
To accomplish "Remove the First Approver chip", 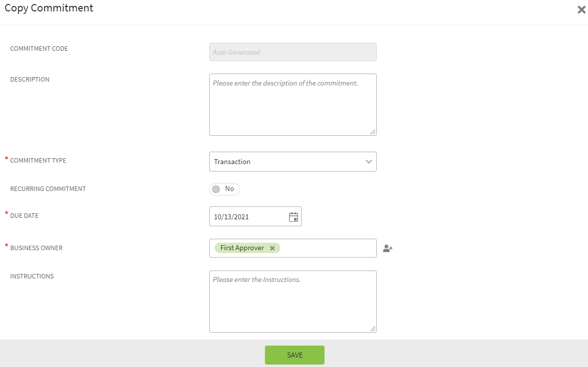I will pyautogui.click(x=272, y=248).
